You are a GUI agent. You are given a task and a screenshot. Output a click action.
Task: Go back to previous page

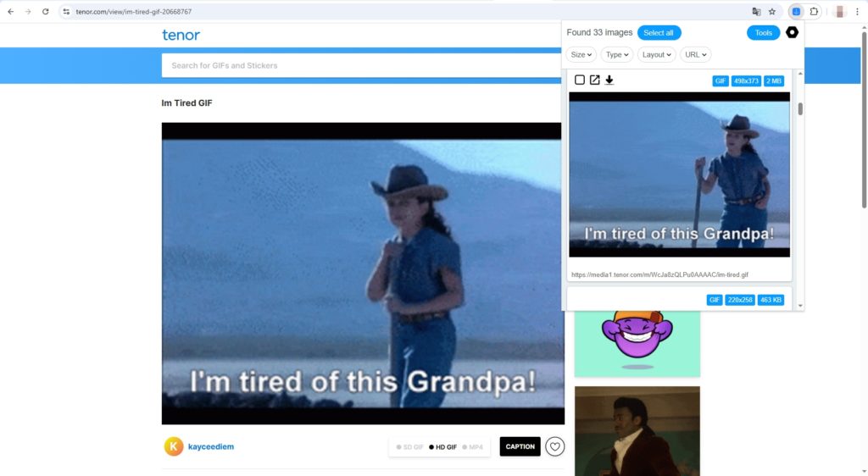10,12
